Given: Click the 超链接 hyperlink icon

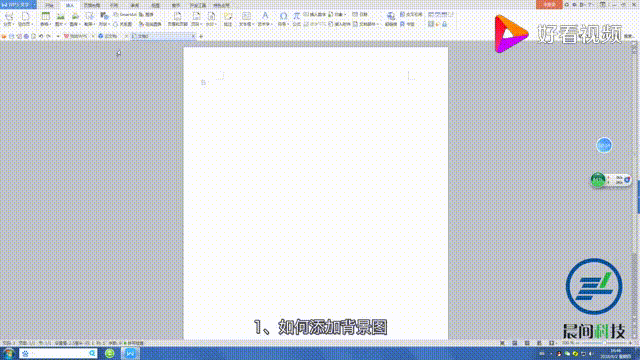Looking at the screenshot, I should click(x=391, y=19).
